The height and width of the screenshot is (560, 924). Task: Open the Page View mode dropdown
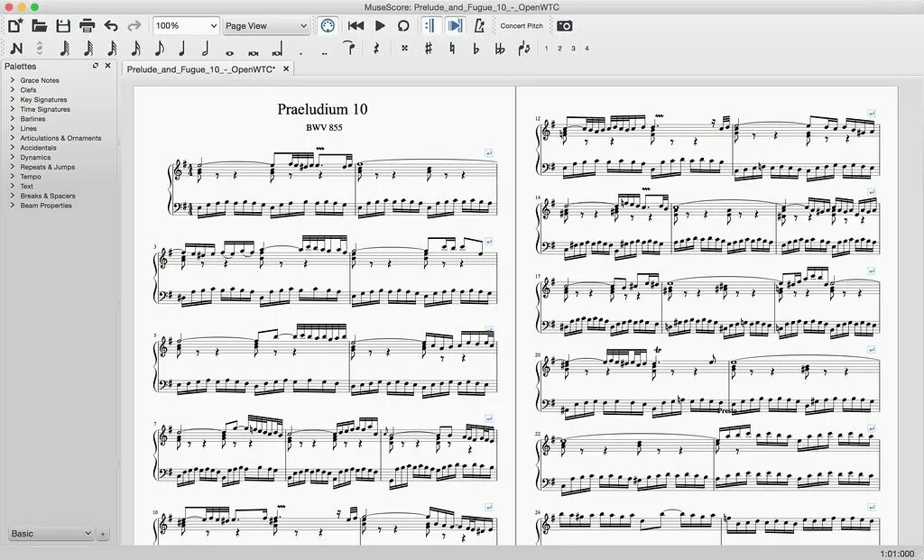point(266,26)
